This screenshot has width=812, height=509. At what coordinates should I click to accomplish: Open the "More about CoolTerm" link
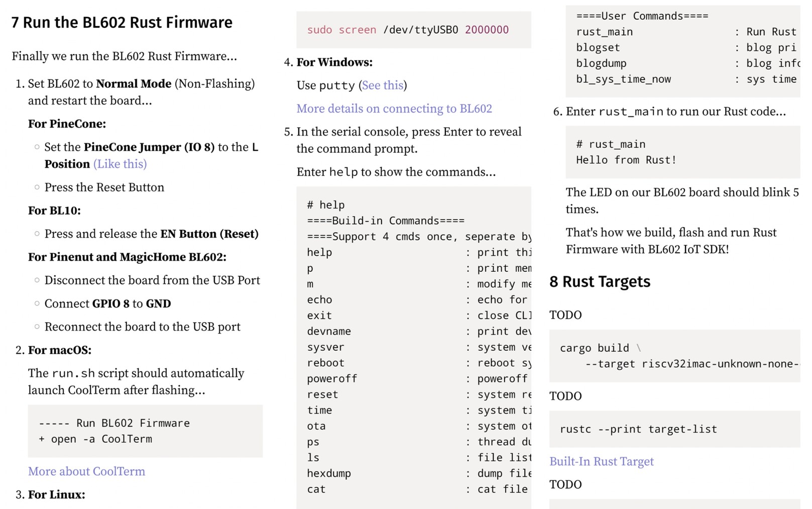pos(86,471)
